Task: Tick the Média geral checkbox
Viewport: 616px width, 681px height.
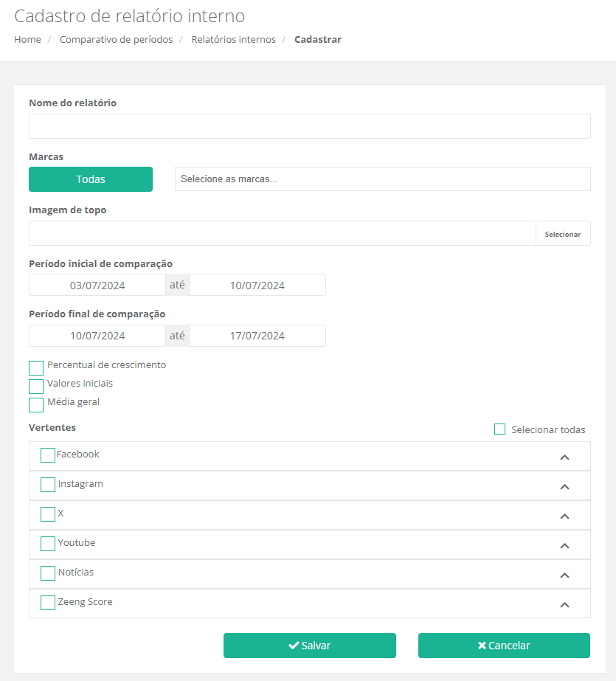Action: pyautogui.click(x=36, y=404)
